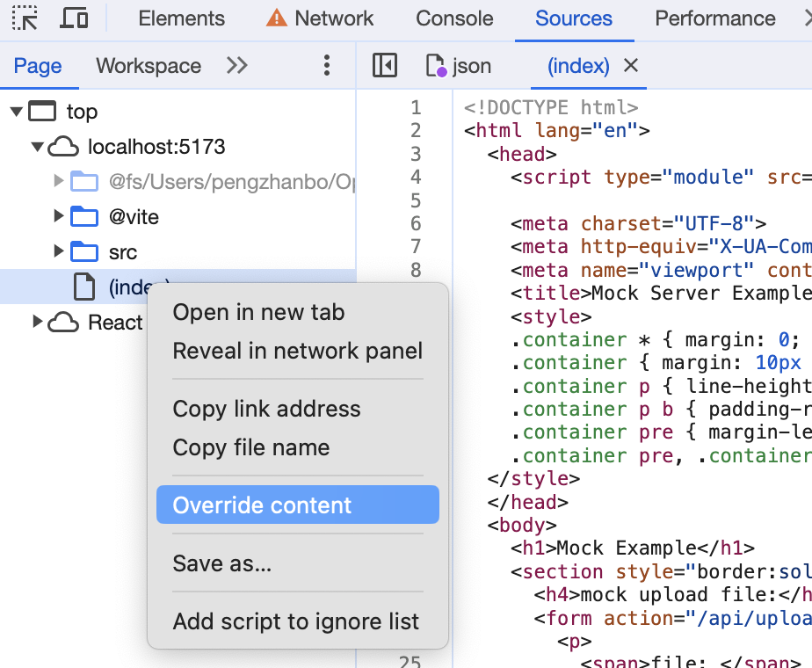Image resolution: width=812 pixels, height=668 pixels.
Task: Expand the React tree node
Action: (x=38, y=322)
